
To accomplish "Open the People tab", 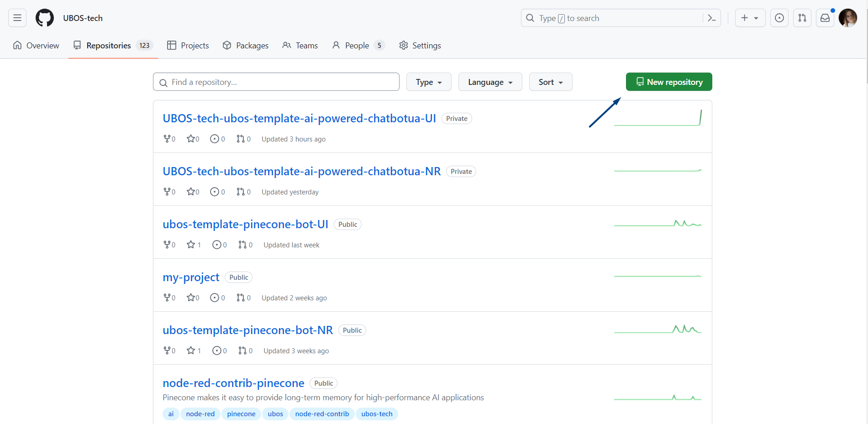I will pyautogui.click(x=358, y=45).
